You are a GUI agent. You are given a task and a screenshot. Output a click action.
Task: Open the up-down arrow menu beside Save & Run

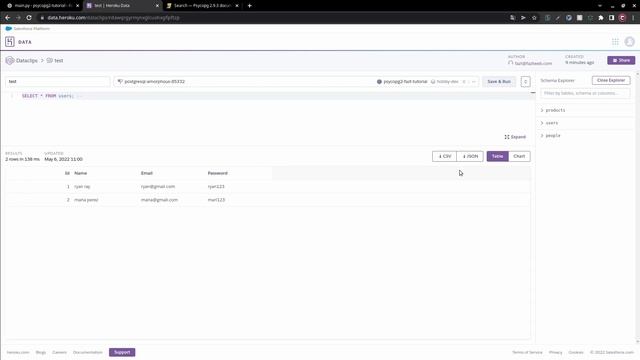click(x=525, y=82)
